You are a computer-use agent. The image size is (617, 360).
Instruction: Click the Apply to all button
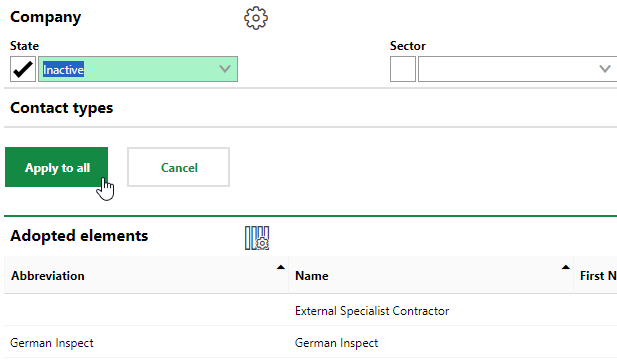point(56,167)
